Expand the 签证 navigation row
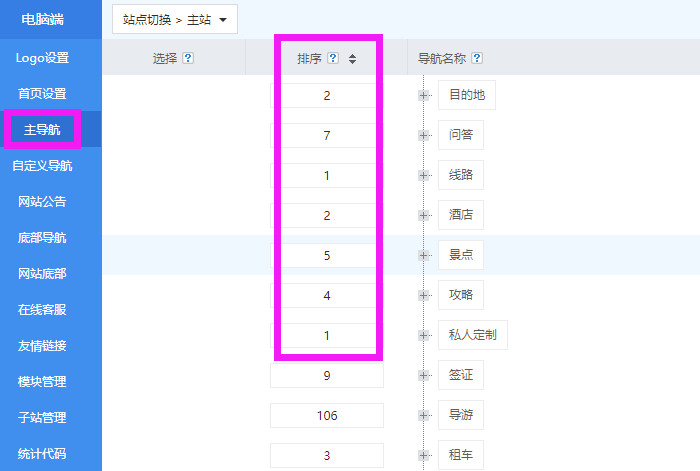The width and height of the screenshot is (700, 471). [x=424, y=375]
